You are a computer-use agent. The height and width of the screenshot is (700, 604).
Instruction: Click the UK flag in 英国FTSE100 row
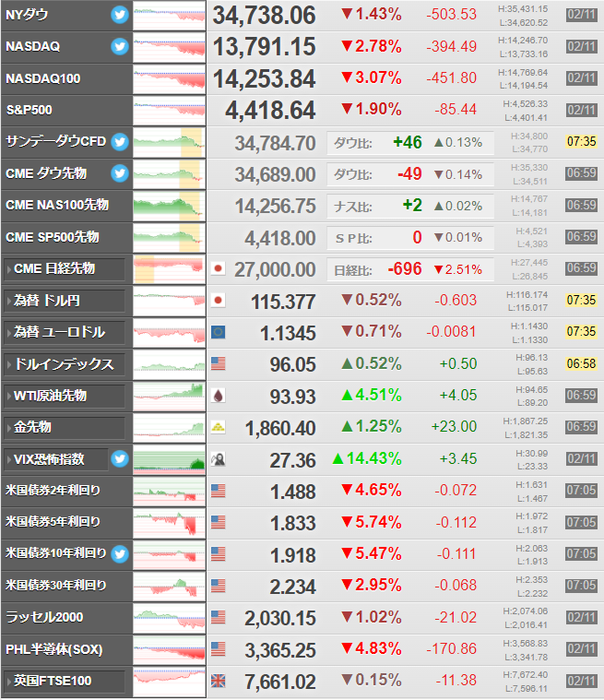(218, 681)
